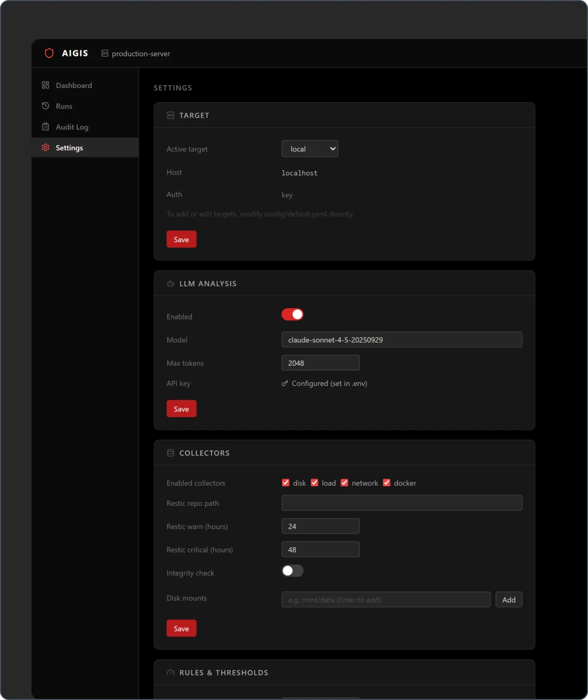Click the localhost host value
Viewport: 588px width, 700px height.
point(299,173)
